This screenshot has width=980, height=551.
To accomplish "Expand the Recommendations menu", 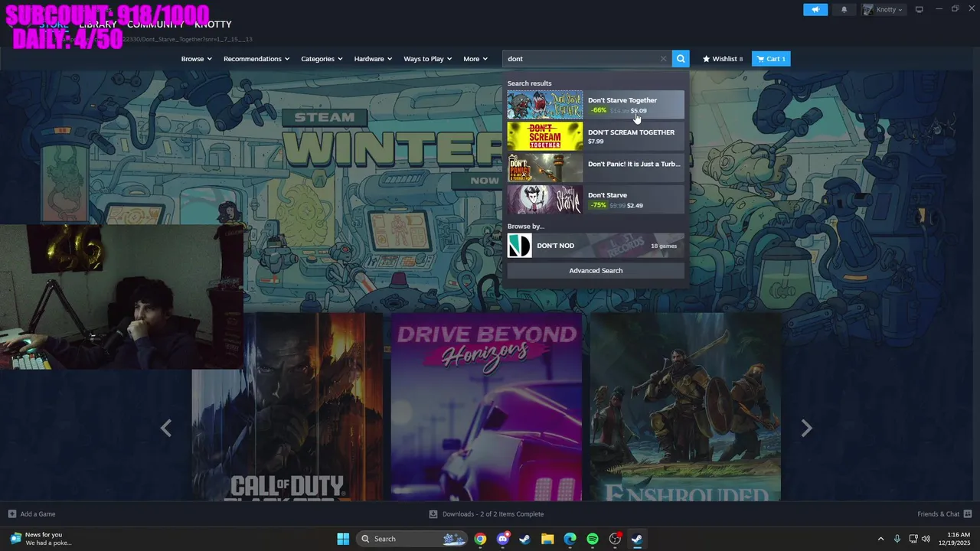I will [x=256, y=59].
